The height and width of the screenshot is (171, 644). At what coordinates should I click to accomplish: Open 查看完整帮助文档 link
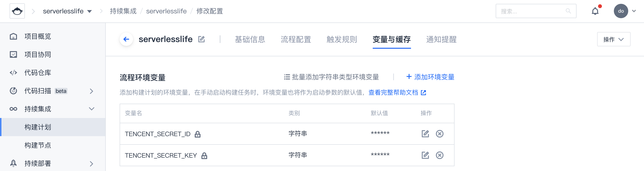coord(397,93)
